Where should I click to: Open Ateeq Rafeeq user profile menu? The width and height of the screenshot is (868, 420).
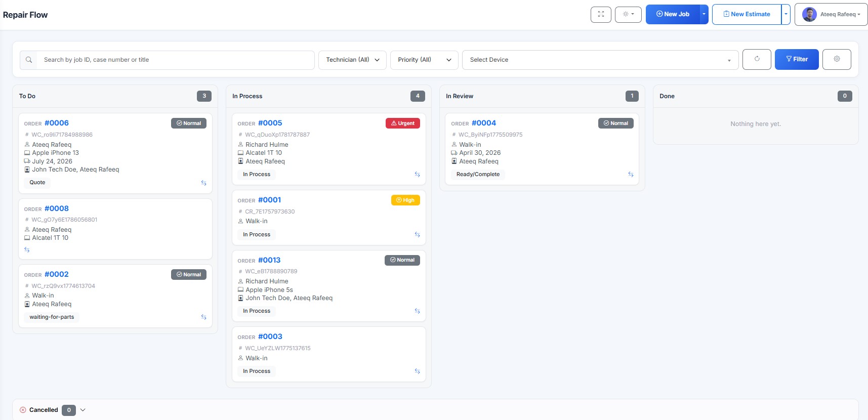coord(831,15)
